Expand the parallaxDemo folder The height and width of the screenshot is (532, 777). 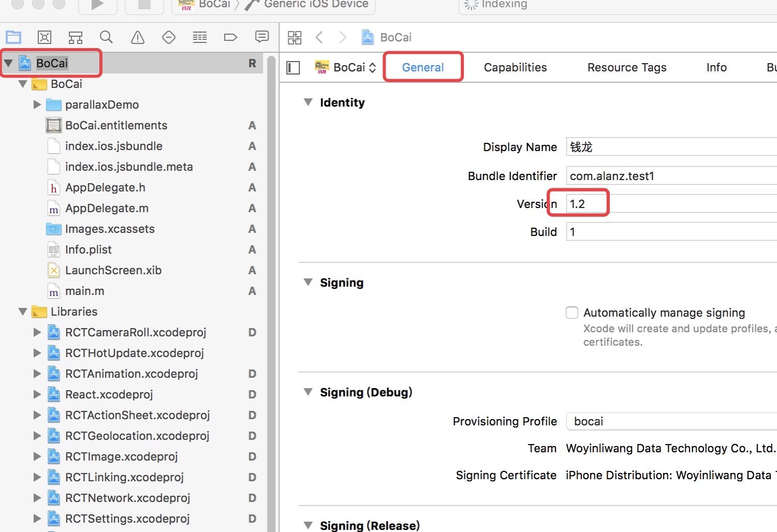point(37,105)
